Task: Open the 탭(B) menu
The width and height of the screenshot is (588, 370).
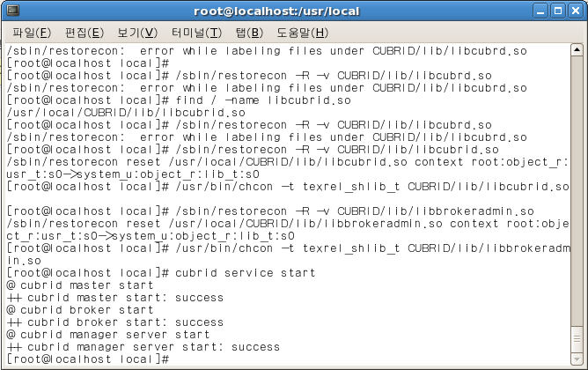Action: [249, 33]
